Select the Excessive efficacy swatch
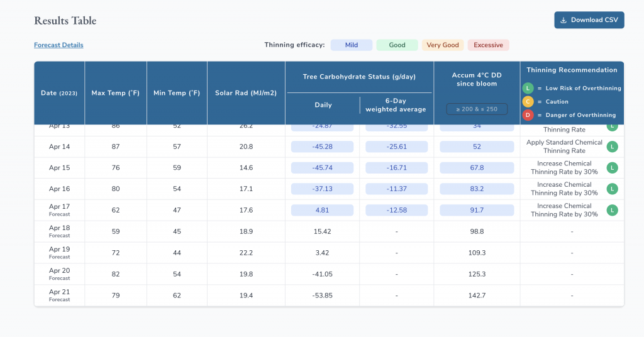This screenshot has width=644, height=337. 488,45
